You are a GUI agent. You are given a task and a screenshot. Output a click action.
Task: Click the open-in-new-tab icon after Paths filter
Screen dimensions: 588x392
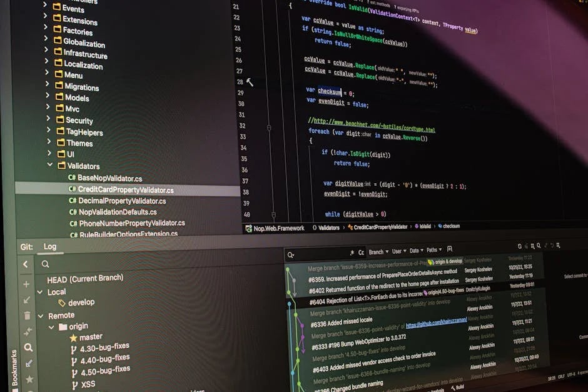click(x=450, y=249)
